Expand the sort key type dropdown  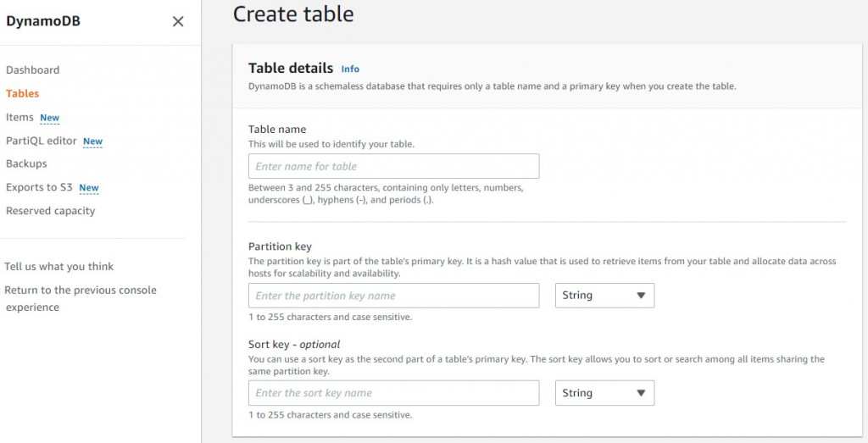click(x=604, y=393)
